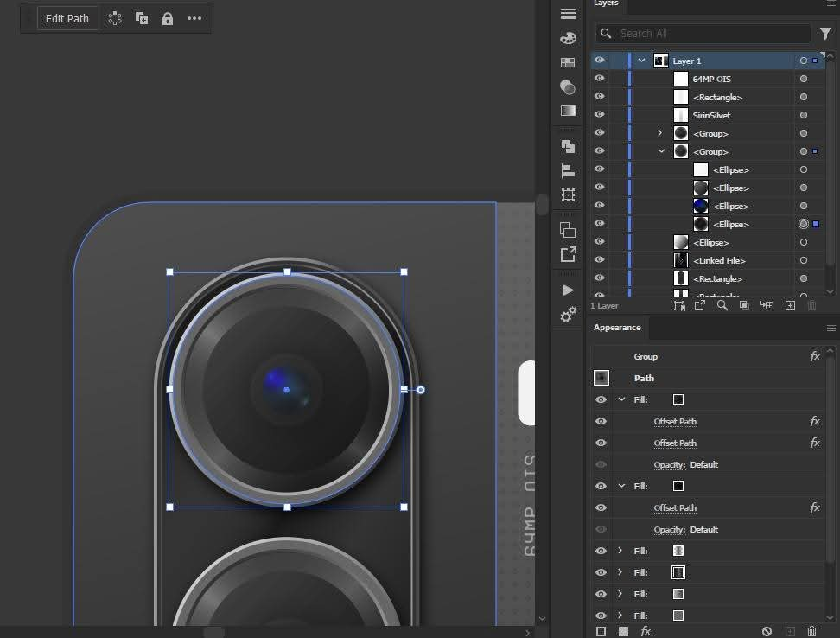The height and width of the screenshot is (638, 840).
Task: Click the second Opacity link in Appearance
Action: tap(670, 529)
